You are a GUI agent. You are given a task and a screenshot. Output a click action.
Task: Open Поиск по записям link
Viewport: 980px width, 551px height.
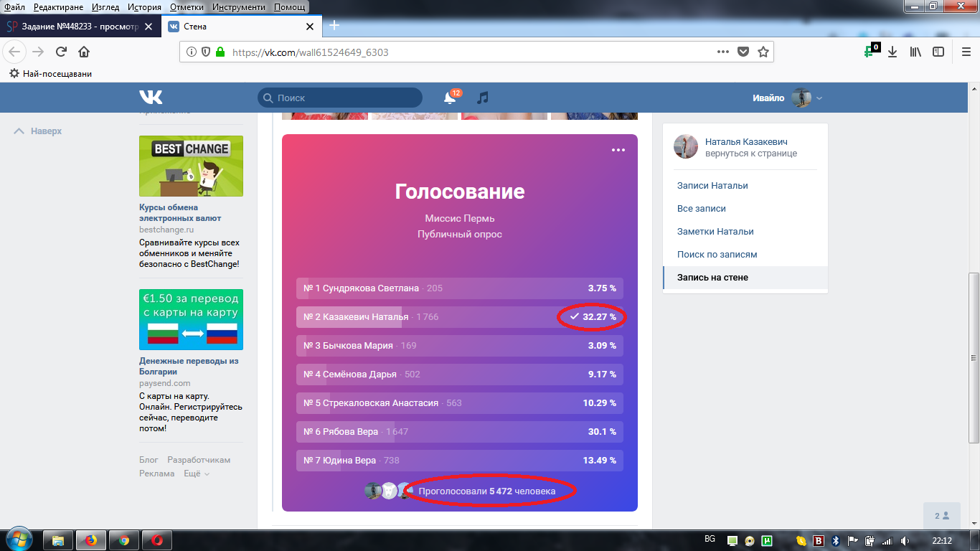[717, 255]
